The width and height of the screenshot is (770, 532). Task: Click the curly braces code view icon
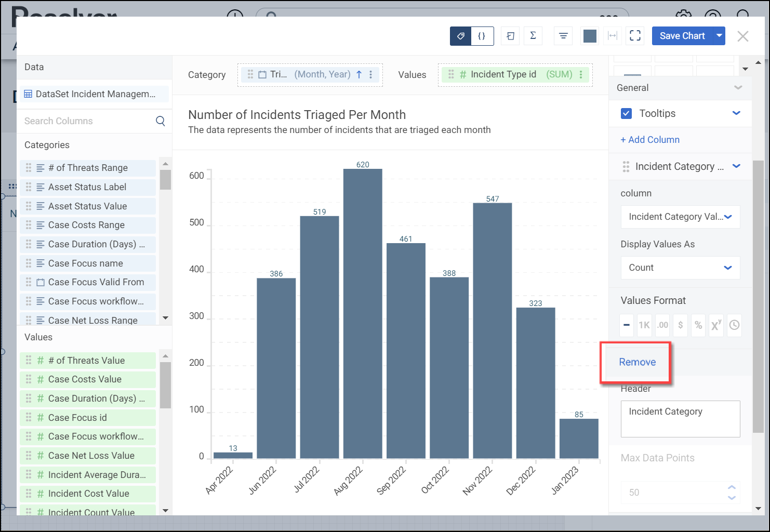point(482,36)
